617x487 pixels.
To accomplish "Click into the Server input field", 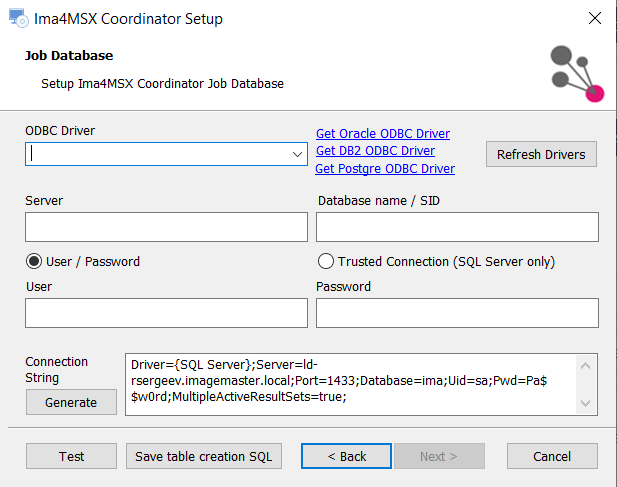I will 166,227.
